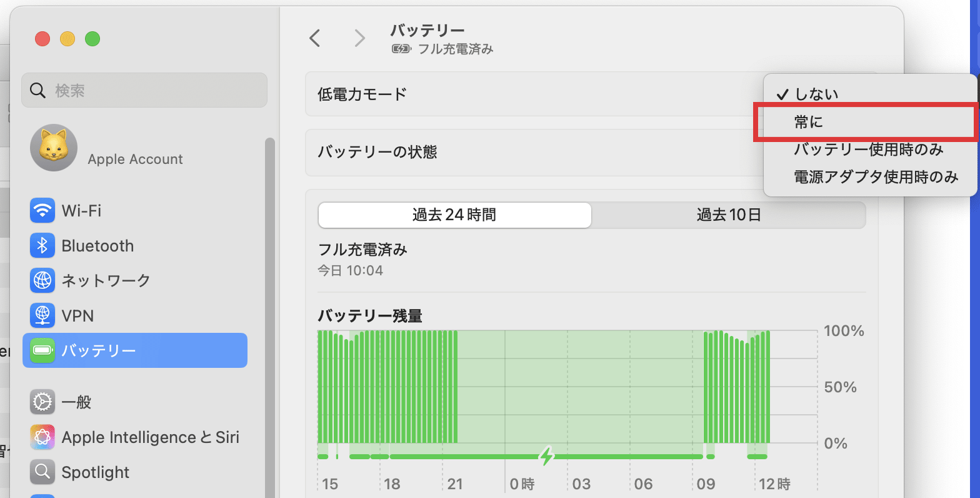Click the 低電力モード row label

coord(362,94)
